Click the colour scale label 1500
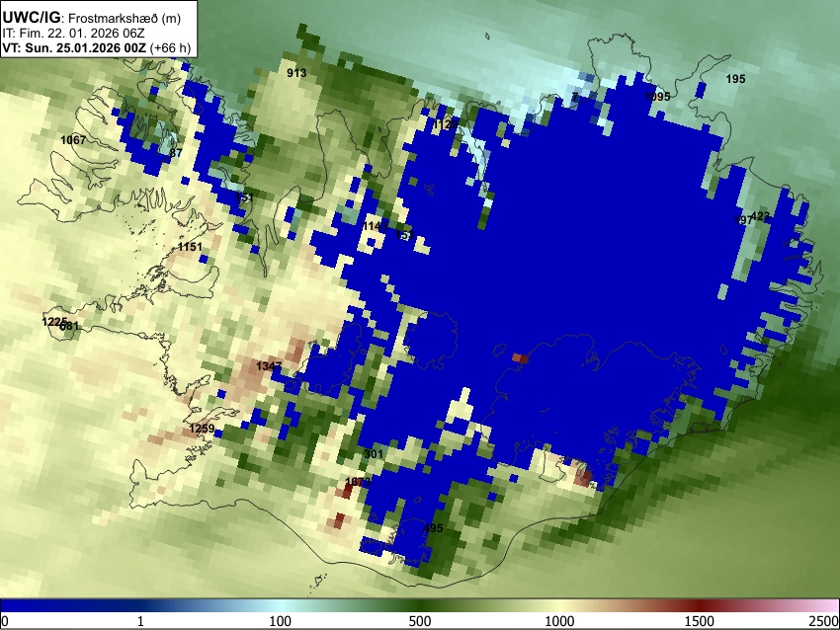This screenshot has width=840, height=630. click(700, 621)
